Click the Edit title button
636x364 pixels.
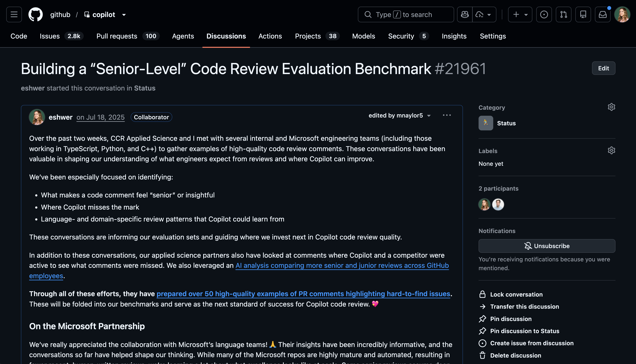pos(603,68)
